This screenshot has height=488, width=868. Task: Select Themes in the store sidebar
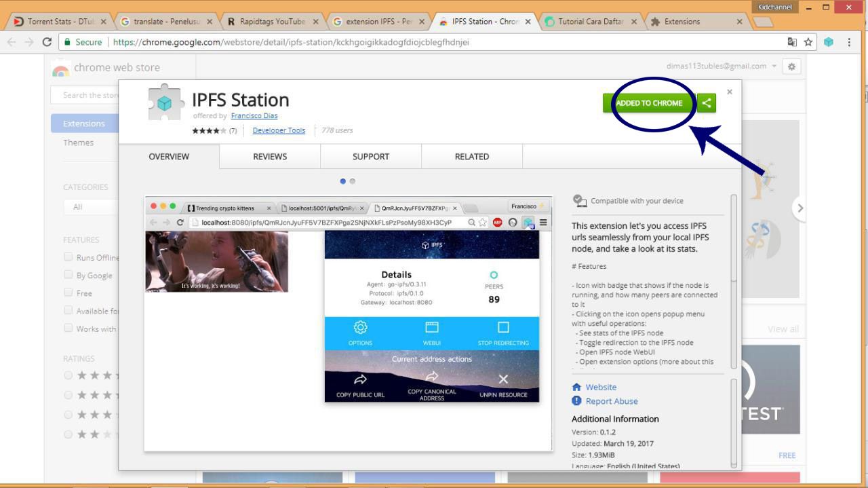point(79,143)
